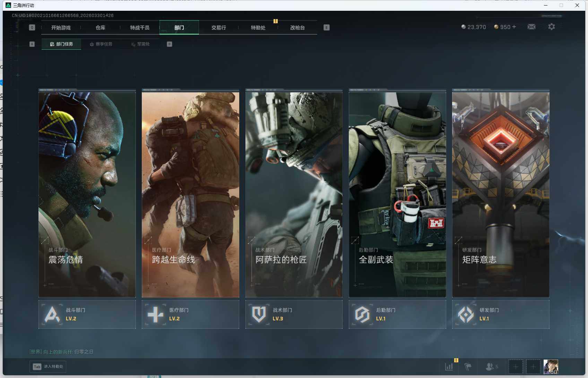Open the friends list icon showing 5
This screenshot has width=588, height=378.
tap(492, 367)
